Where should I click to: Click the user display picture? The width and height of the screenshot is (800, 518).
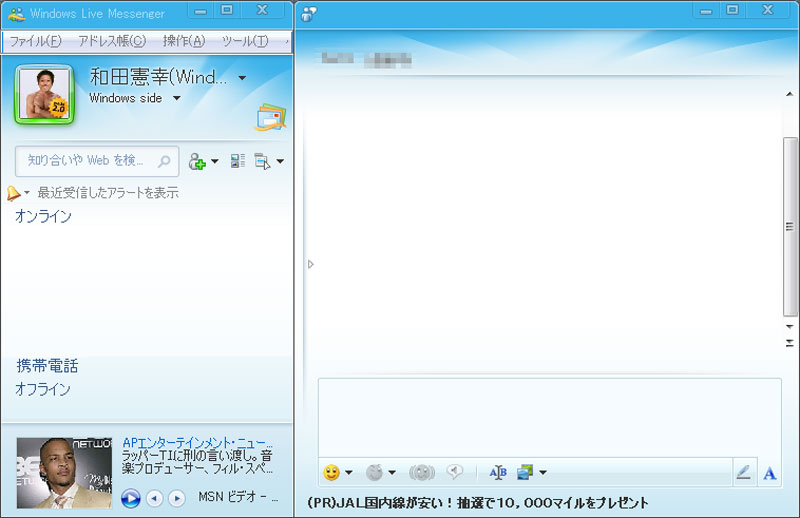[44, 94]
